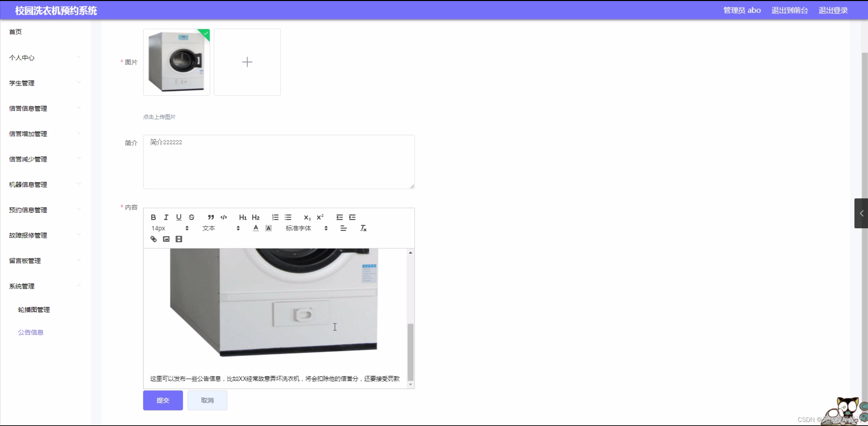Toggle the unordered list
This screenshot has height=426, width=868.
click(x=288, y=217)
